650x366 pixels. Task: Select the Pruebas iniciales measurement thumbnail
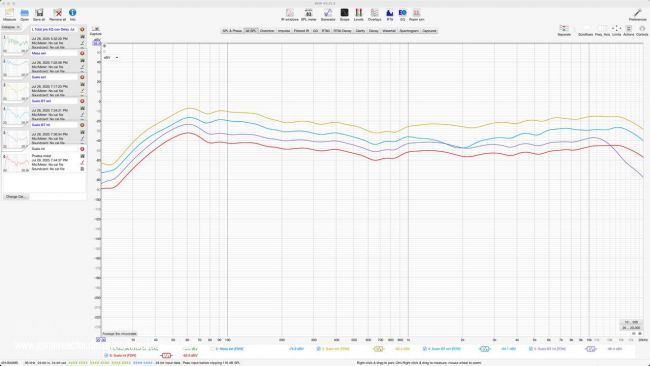[x=16, y=163]
